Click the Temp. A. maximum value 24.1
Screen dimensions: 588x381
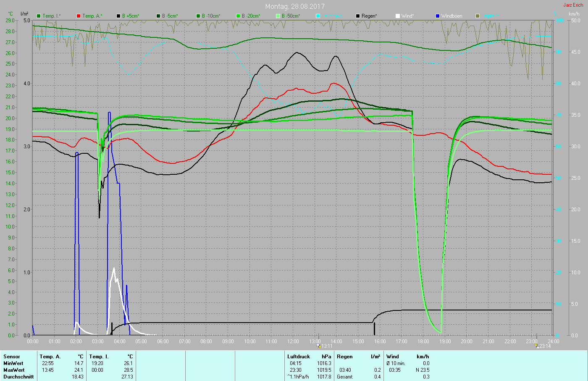[79, 370]
